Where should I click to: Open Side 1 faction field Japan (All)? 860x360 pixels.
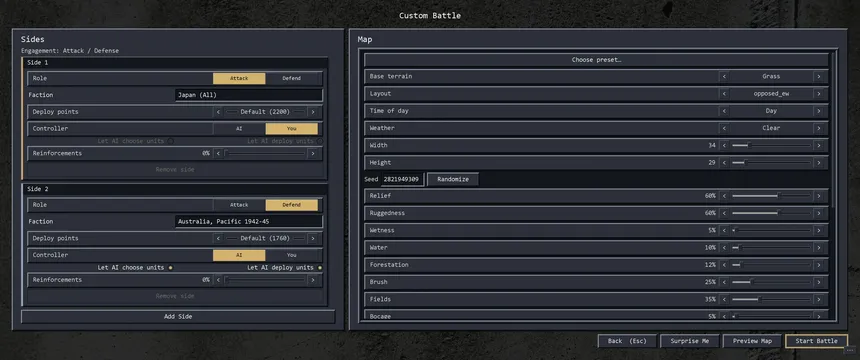[x=249, y=95]
